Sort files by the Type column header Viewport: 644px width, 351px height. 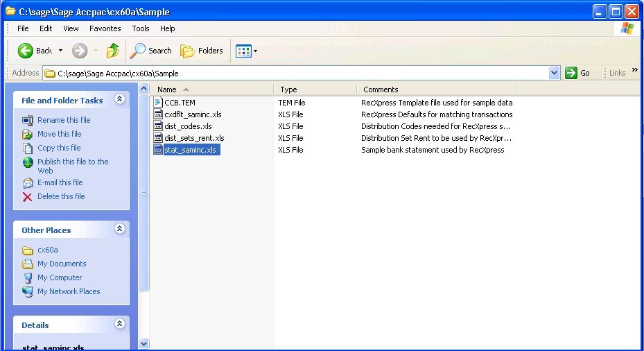coord(289,89)
